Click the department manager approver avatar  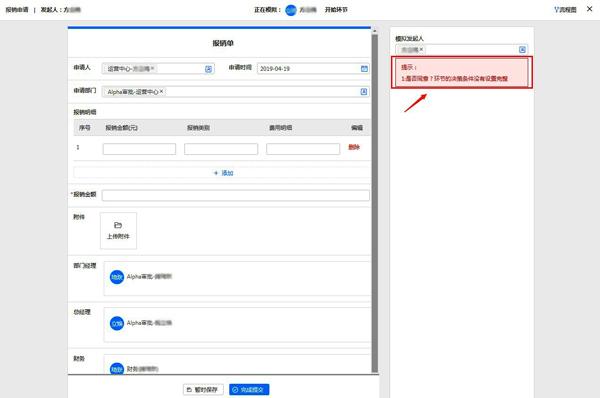point(117,277)
